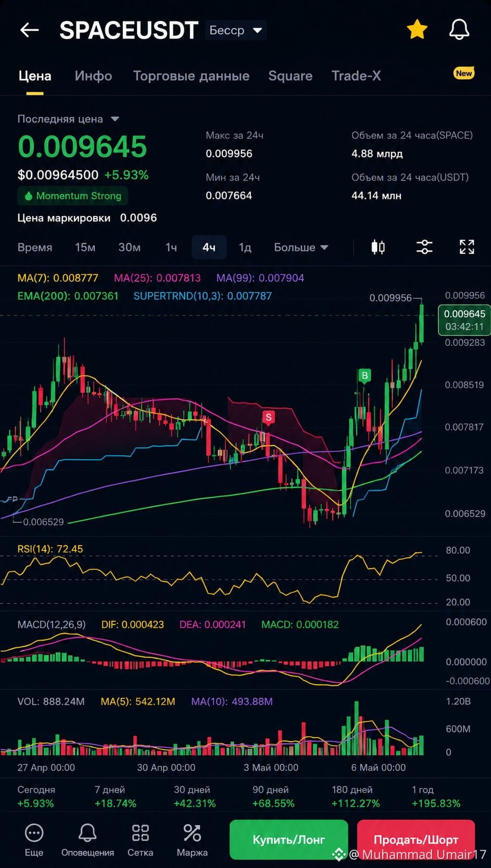Toggle the favorite star icon

[417, 30]
